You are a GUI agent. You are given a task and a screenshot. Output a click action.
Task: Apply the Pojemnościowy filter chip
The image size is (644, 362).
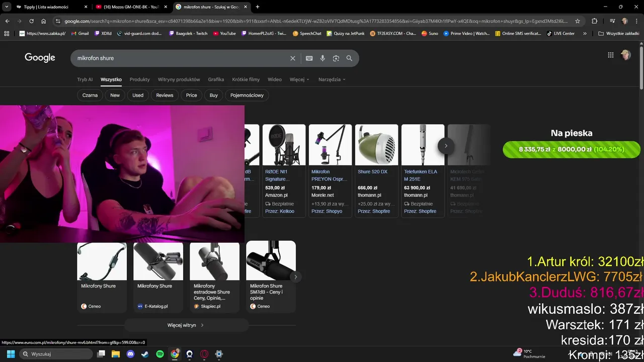pyautogui.click(x=247, y=95)
